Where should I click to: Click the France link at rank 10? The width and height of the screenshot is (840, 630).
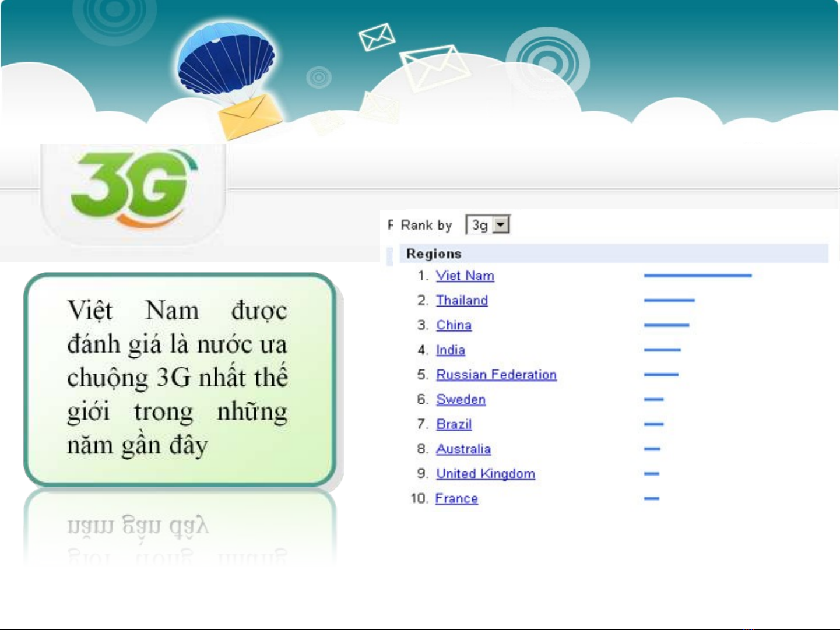click(x=456, y=498)
